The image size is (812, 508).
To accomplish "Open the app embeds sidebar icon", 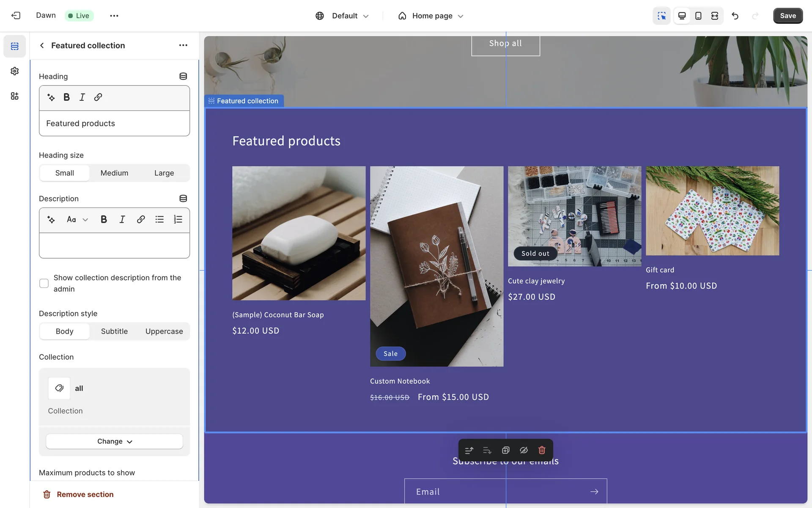I will coord(15,96).
